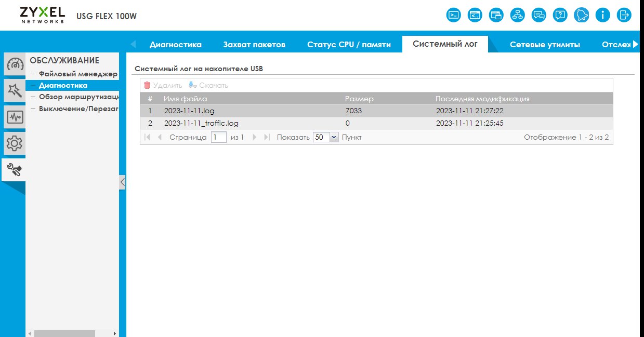Viewport: 644px width, 337px height.
Task: Open the Quick Setup wizard wand icon
Action: [15, 91]
